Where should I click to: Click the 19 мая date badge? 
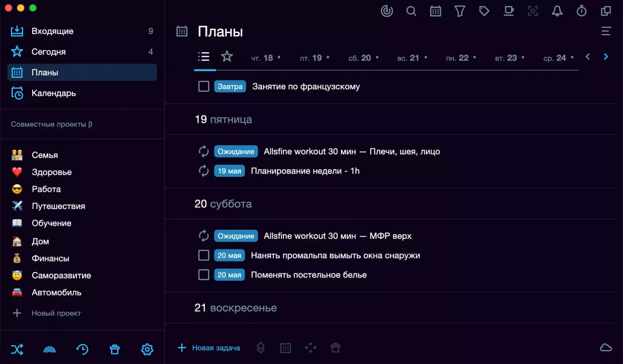229,171
